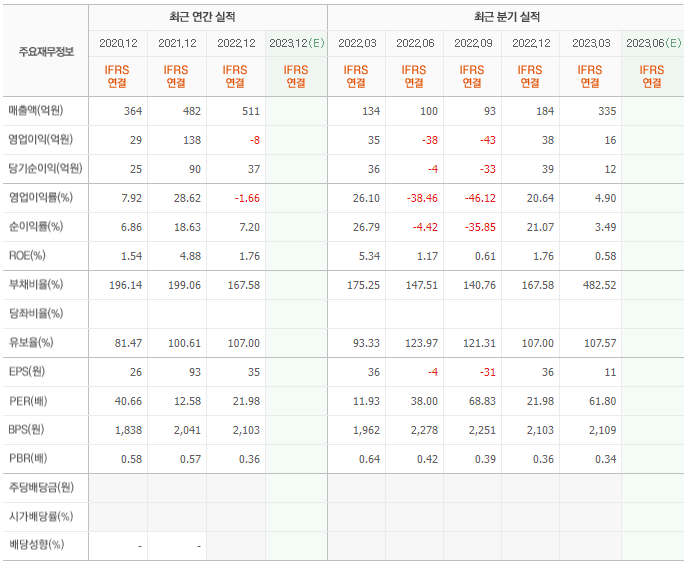
Task: Click the 0.34 PBR value
Action: click(x=606, y=459)
